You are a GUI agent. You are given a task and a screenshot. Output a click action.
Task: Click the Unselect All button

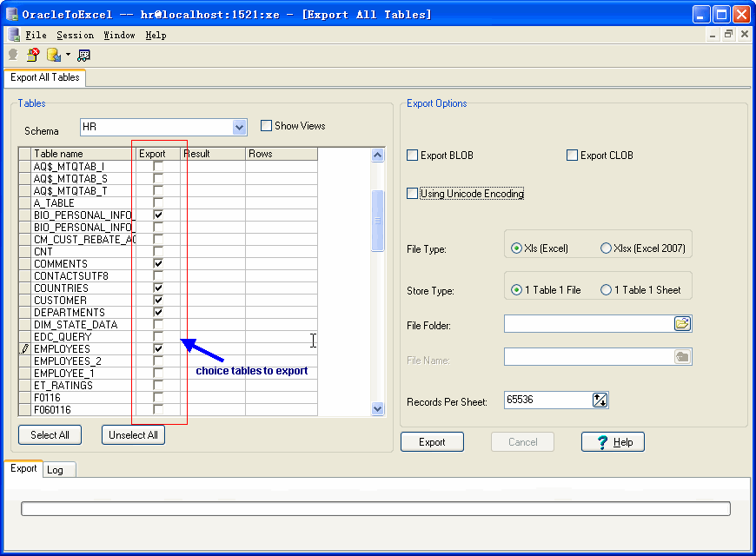pos(133,435)
